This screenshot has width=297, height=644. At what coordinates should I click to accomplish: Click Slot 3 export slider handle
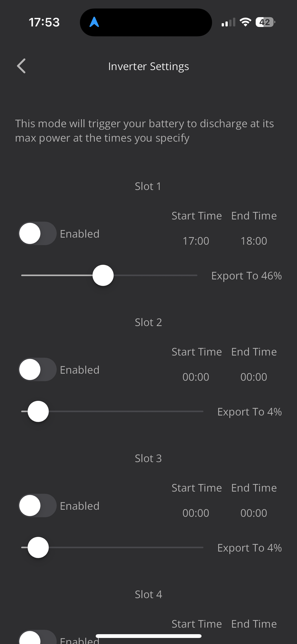[x=38, y=548]
